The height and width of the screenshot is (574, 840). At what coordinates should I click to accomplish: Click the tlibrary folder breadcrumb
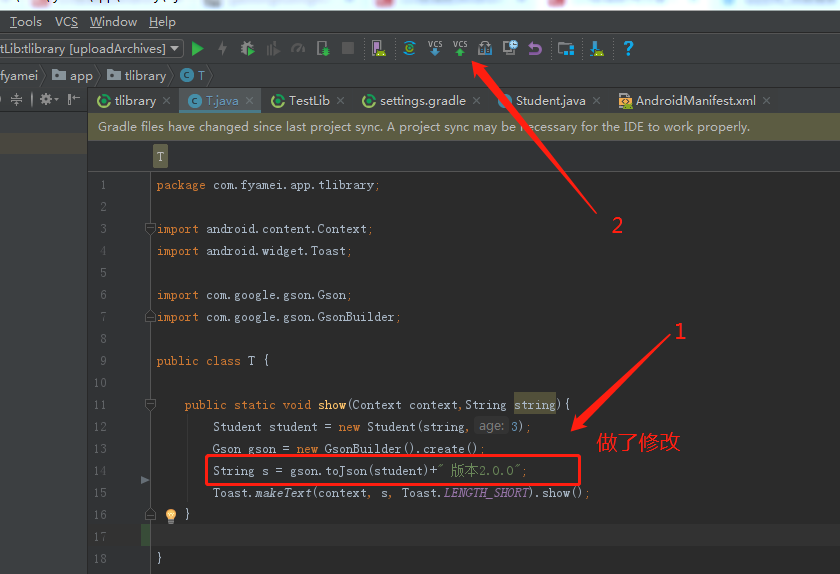137,76
